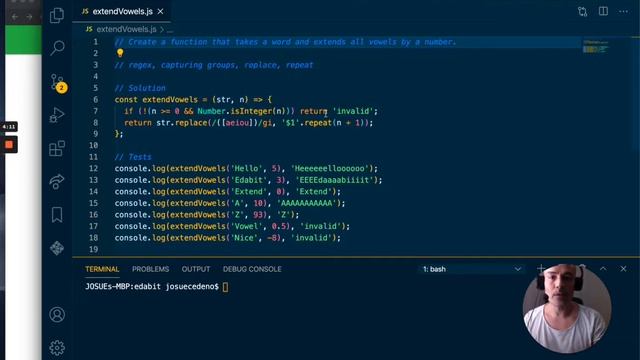Open the Bookmarks sidebar view
Screen dimensions: 640x360
click(57, 215)
